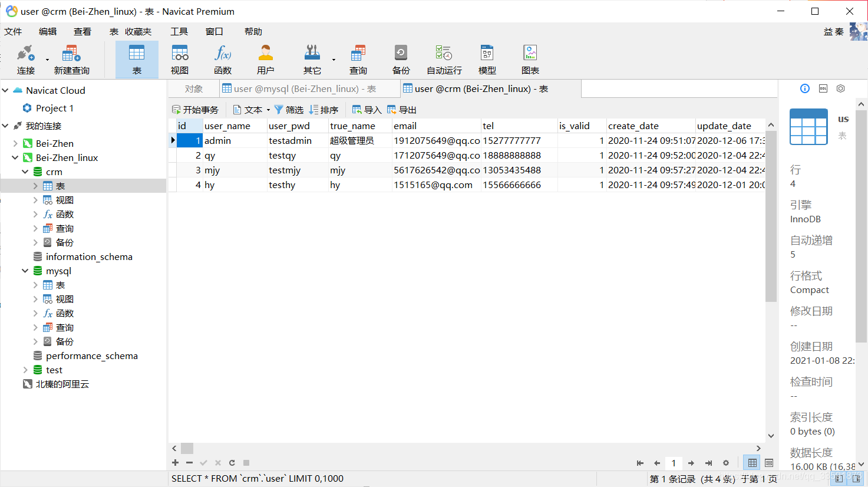Open the Backup toolbar icon

click(x=401, y=59)
